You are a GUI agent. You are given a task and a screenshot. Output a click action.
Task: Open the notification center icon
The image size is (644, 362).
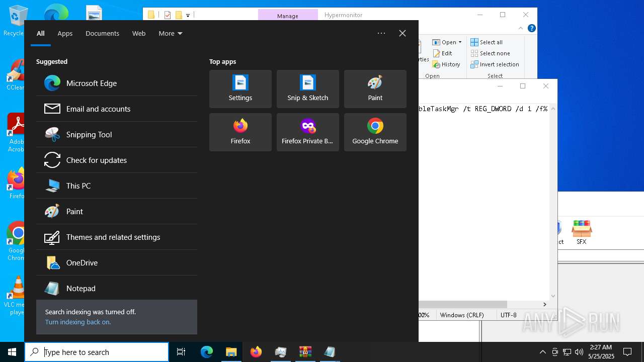pyautogui.click(x=627, y=352)
